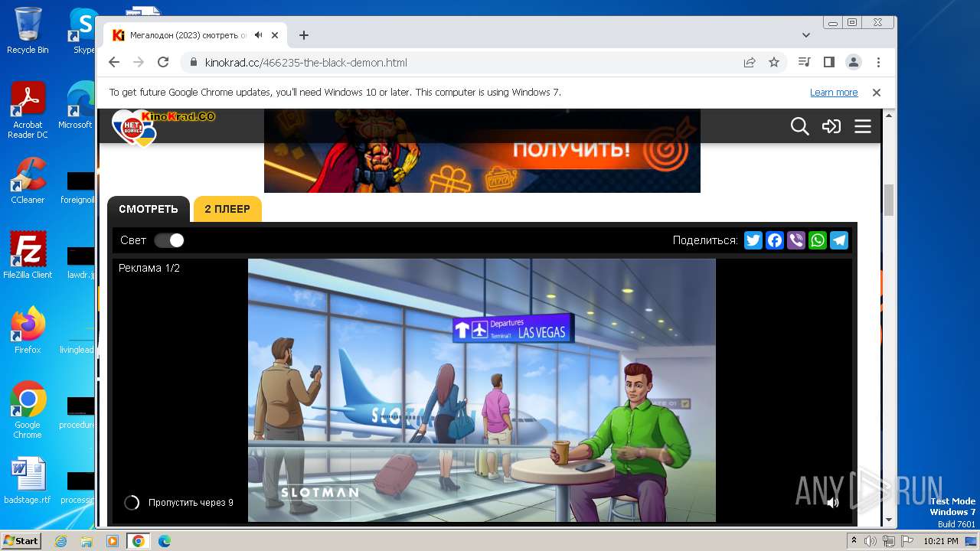
Task: Show hidden tray icons arrow
Action: pos(854,541)
